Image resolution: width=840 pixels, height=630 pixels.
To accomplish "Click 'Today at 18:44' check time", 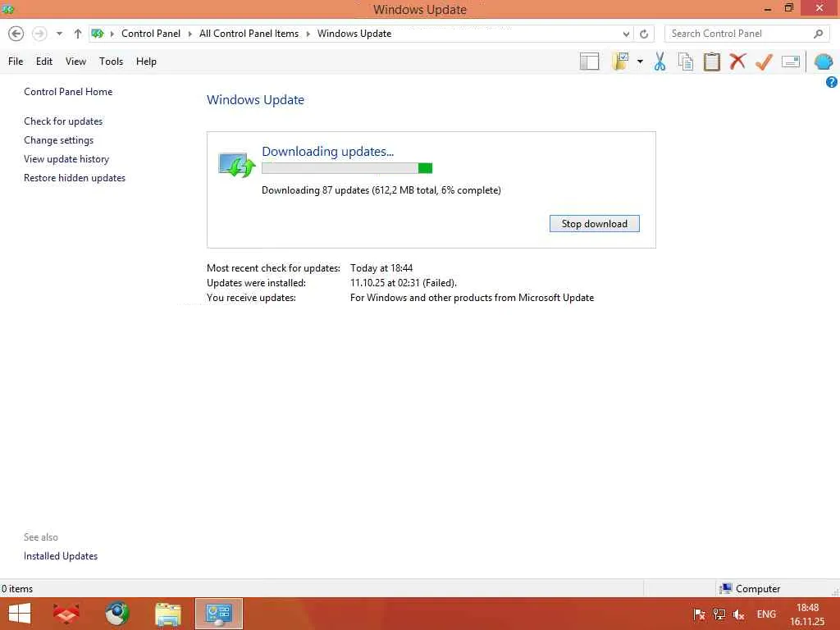I will pos(381,268).
